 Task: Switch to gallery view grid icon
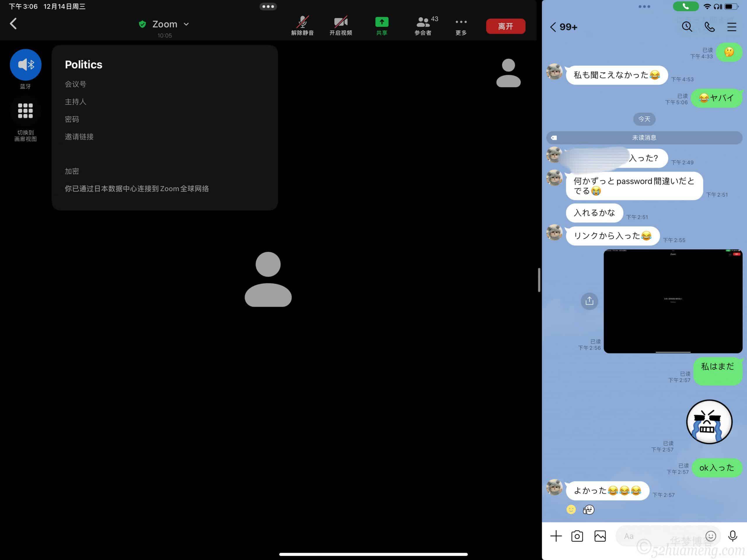(x=25, y=111)
